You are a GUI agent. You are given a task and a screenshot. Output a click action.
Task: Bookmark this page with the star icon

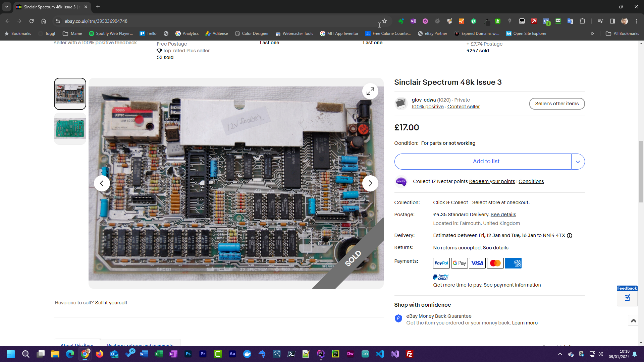(x=384, y=21)
